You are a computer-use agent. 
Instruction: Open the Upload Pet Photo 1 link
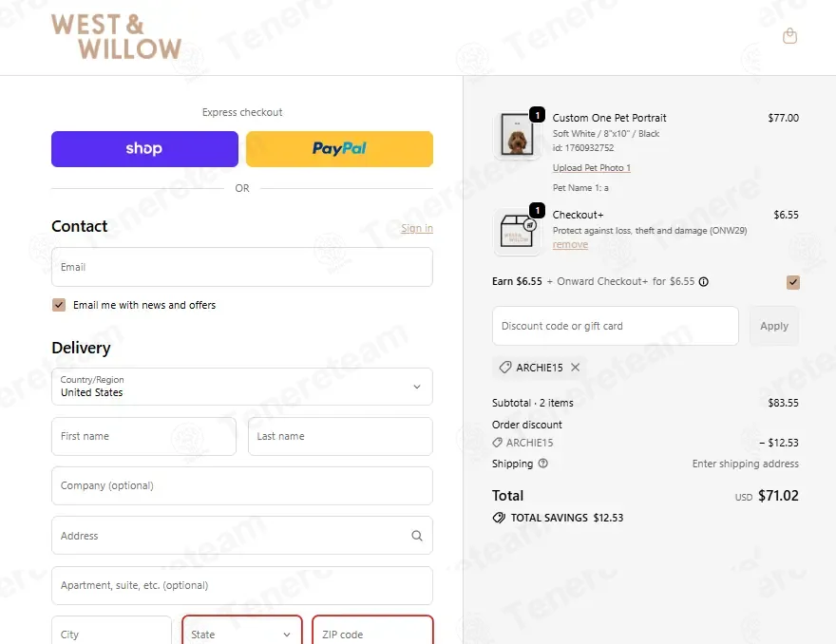pyautogui.click(x=591, y=168)
